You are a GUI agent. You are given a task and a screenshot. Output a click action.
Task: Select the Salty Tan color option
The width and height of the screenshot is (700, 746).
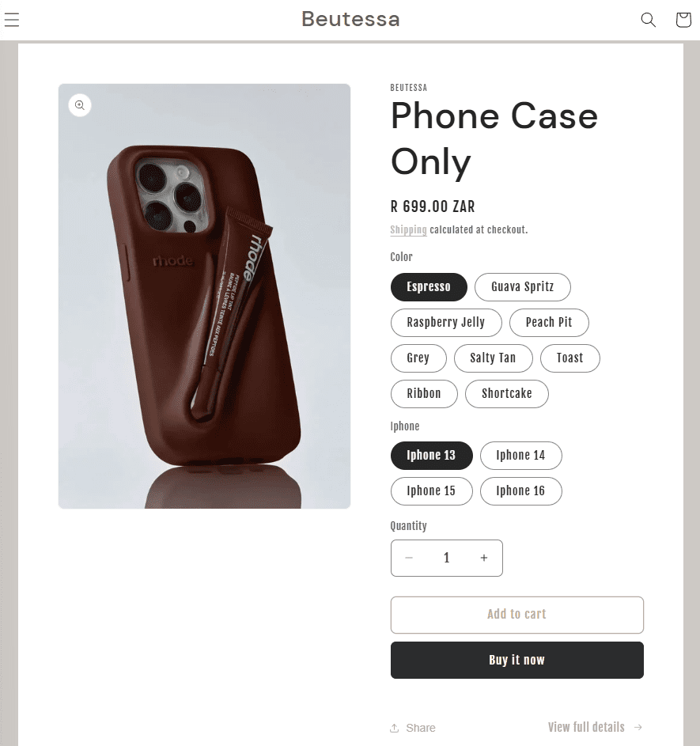(493, 358)
